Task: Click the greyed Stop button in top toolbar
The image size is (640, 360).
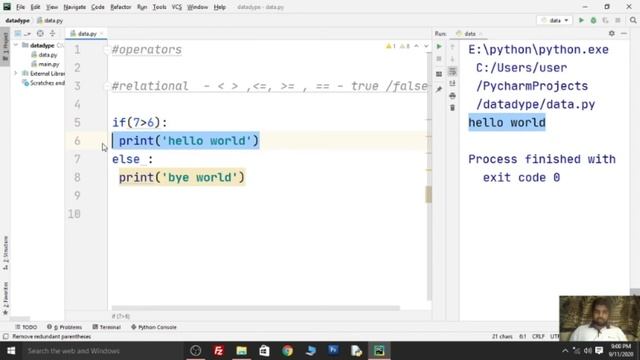Action: (x=618, y=20)
